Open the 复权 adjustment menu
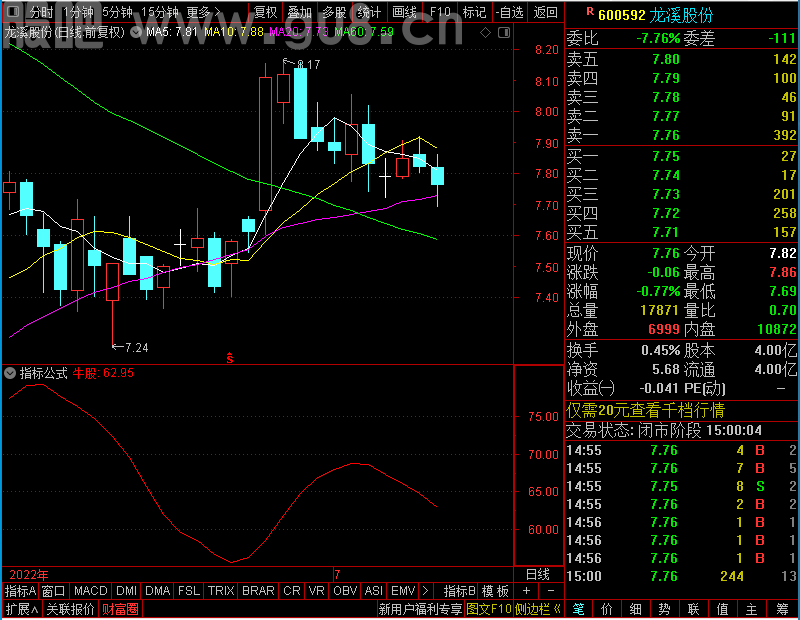This screenshot has height=620, width=800. [265, 12]
